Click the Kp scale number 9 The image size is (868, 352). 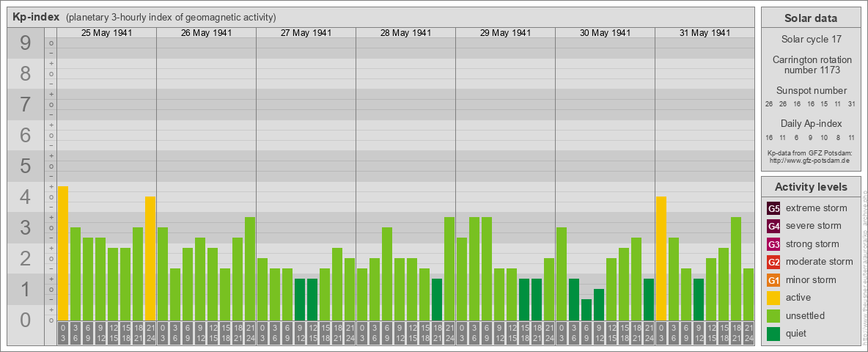click(26, 43)
